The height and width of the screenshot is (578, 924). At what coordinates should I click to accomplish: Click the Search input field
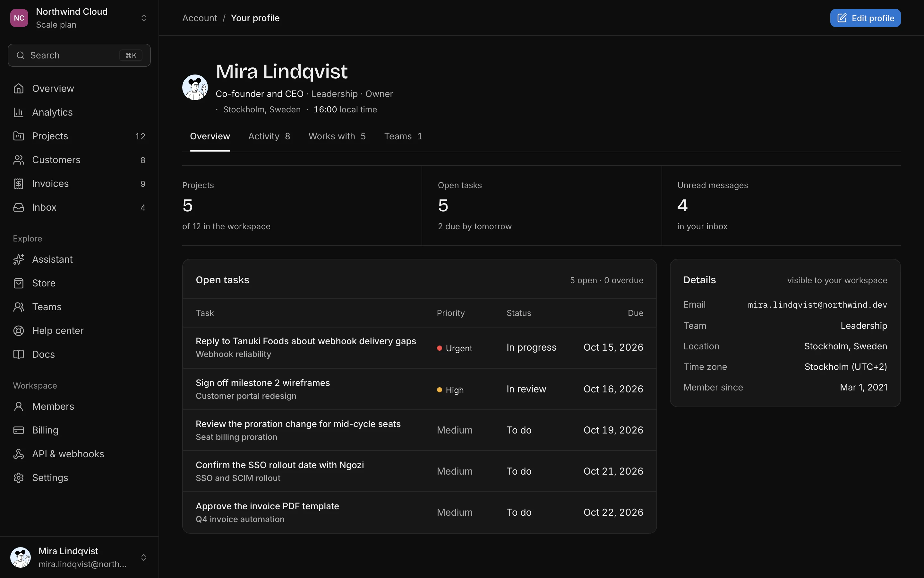tap(79, 56)
